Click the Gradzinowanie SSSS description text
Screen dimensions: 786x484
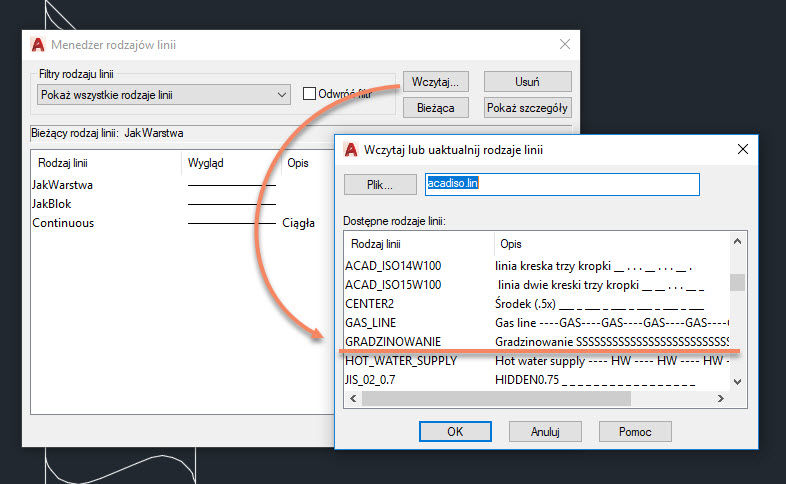(612, 342)
